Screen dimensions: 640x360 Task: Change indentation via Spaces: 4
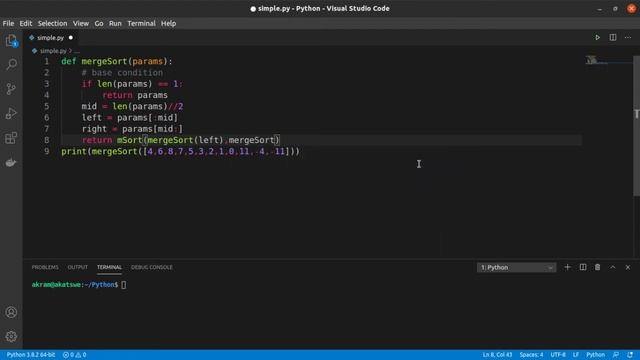531,355
